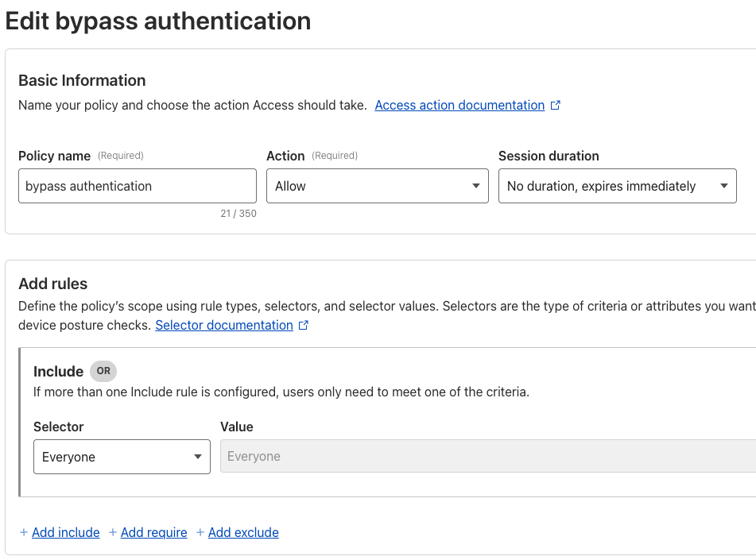Screen dimensions: 756x560
Task: Click the Edit bypass authentication heading
Action: pyautogui.click(x=158, y=21)
